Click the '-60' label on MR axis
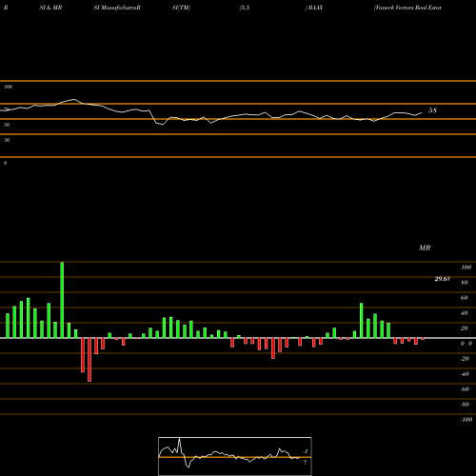The height and width of the screenshot is (476, 476). [x=465, y=389]
